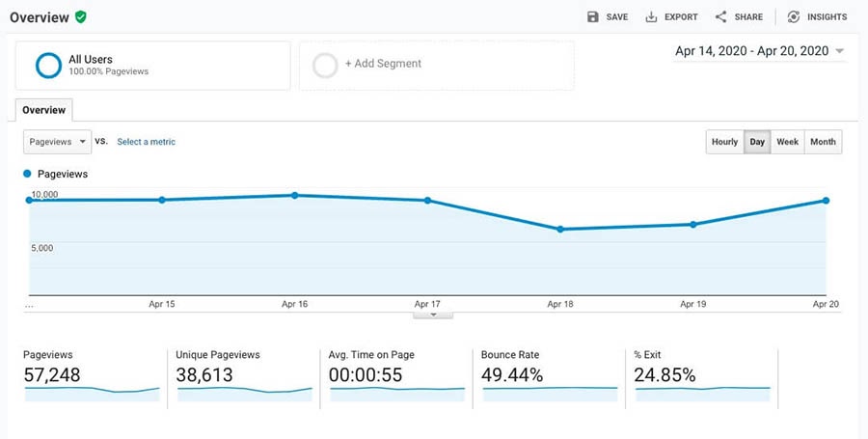Click the Avg. Time on Page sparkline
Viewport: 868px width, 439px height.
(x=397, y=394)
